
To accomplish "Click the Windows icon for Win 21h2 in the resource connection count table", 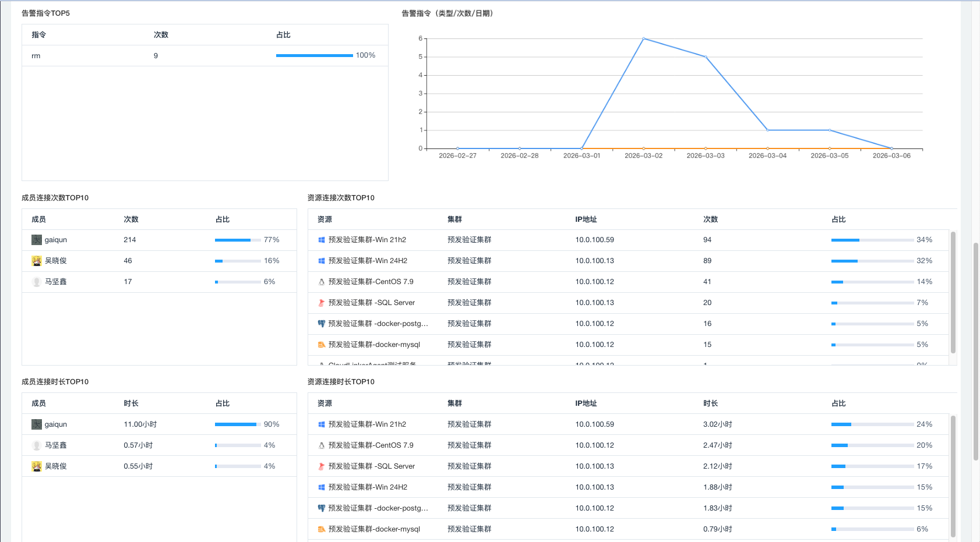I will coord(321,240).
